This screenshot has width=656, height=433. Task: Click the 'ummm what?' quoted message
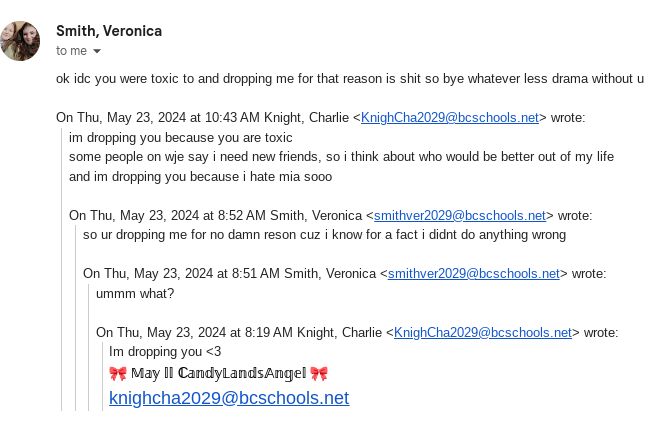[135, 294]
